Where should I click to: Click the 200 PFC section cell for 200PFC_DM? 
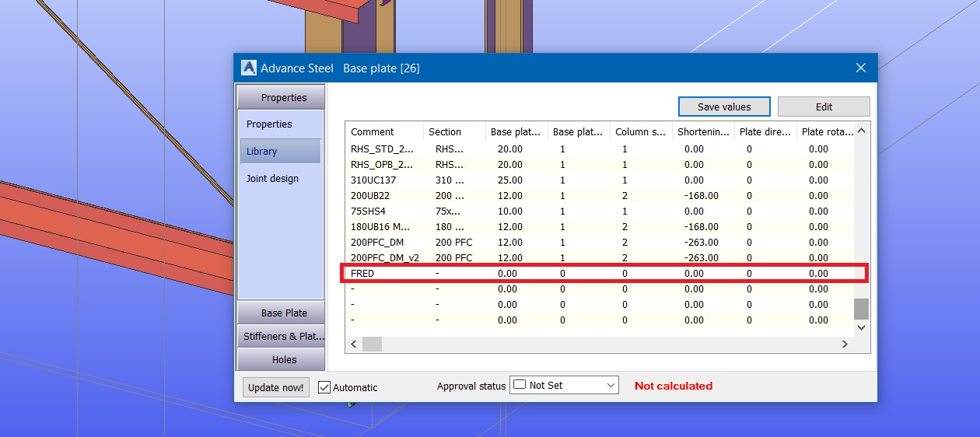[453, 242]
